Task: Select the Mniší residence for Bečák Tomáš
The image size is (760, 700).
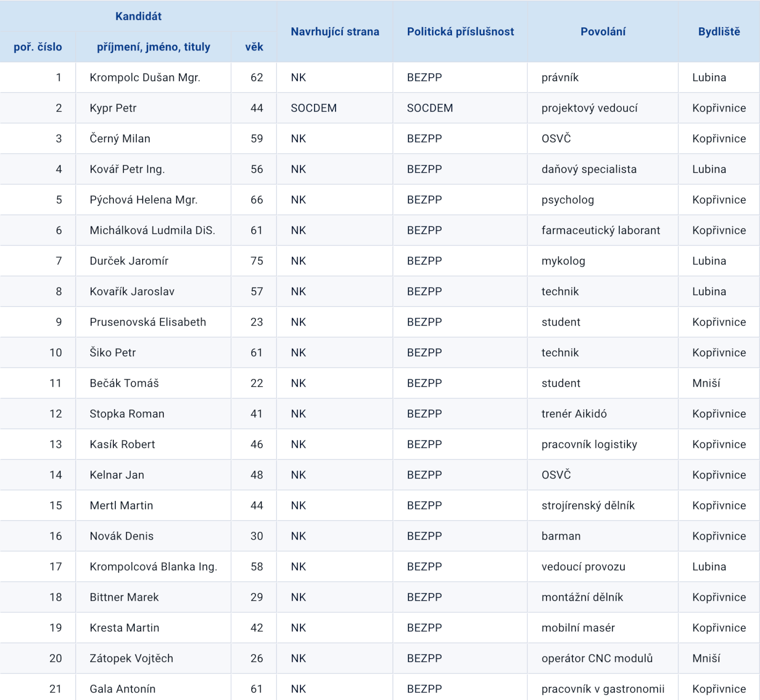Action: point(706,383)
